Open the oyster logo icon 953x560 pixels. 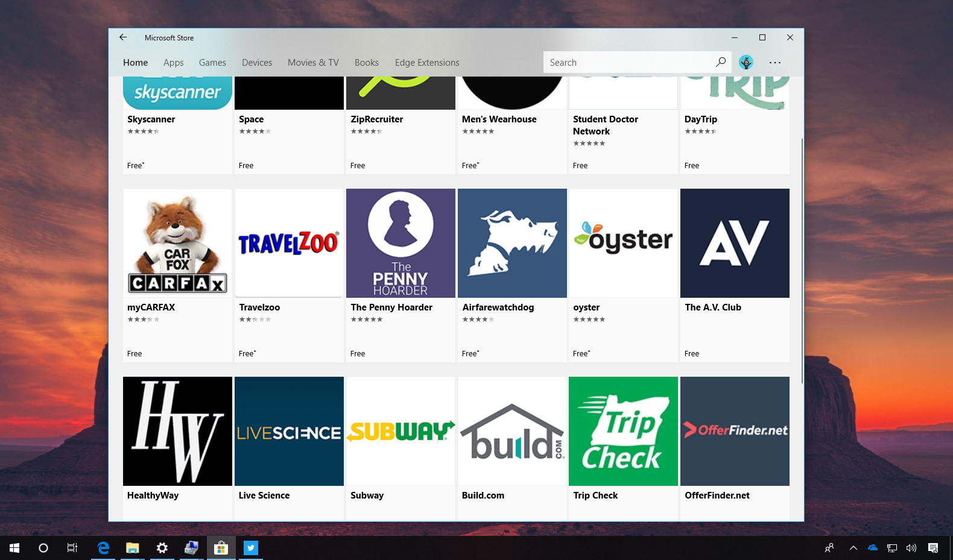[623, 243]
